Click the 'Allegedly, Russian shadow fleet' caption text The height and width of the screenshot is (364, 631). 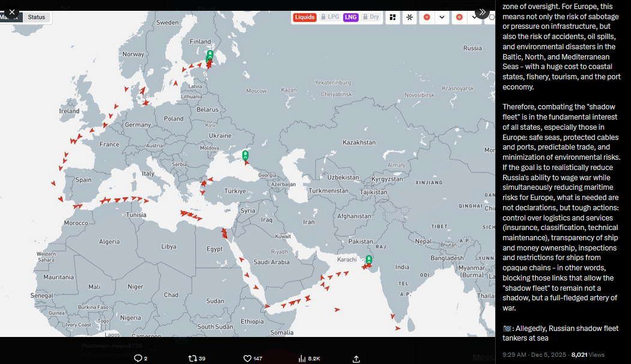[560, 333]
